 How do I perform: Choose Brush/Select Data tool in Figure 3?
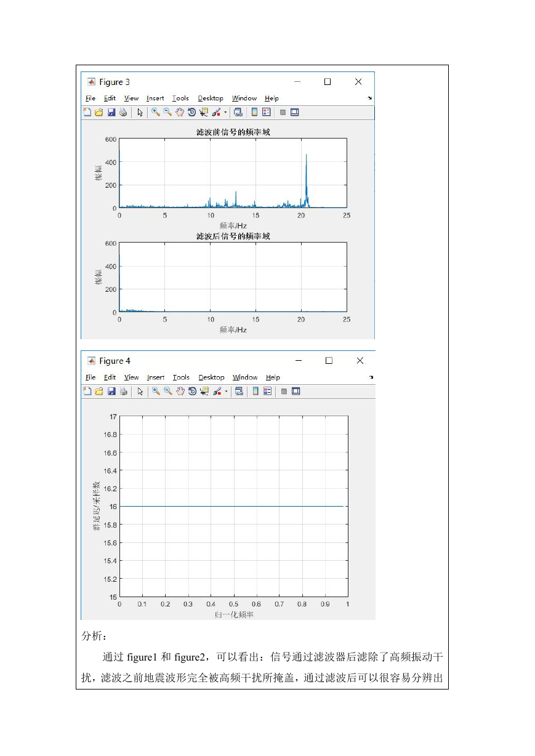tap(216, 112)
